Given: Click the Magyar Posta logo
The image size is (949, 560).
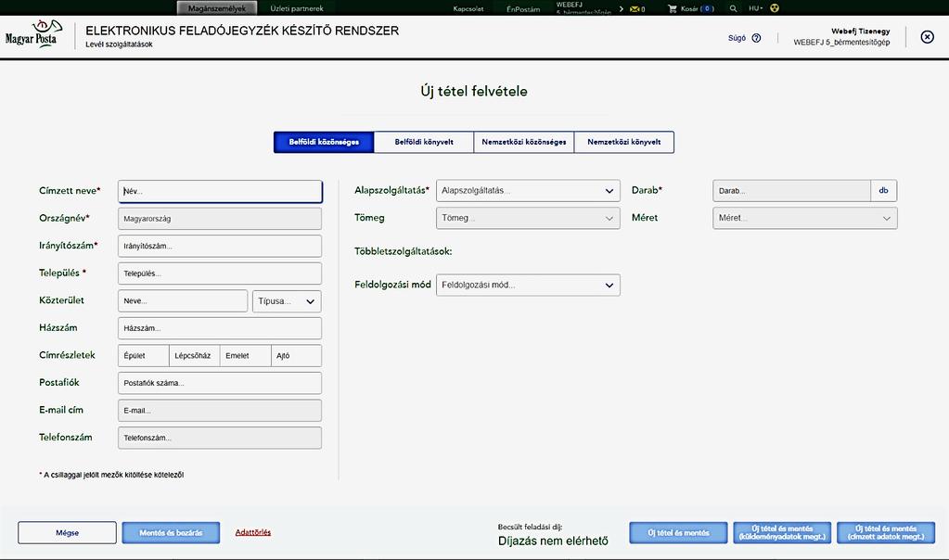Looking at the screenshot, I should tap(33, 34).
